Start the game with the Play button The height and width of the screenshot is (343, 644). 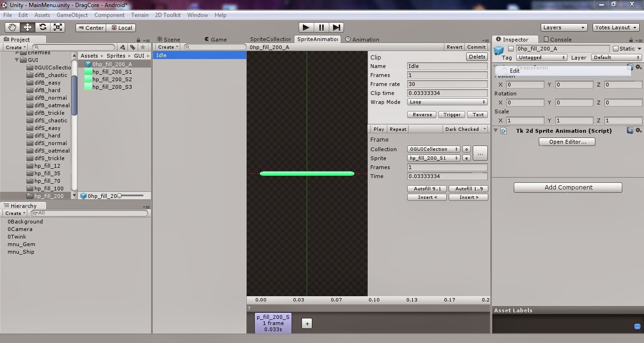[x=306, y=27]
